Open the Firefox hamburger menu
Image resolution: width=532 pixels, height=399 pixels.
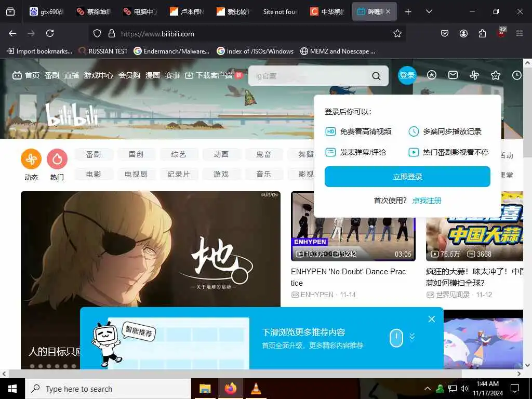(x=520, y=33)
